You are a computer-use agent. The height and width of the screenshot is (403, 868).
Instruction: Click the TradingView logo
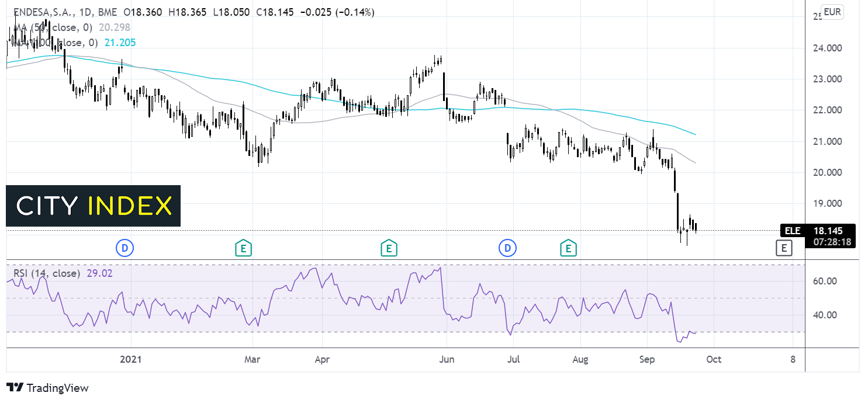point(47,388)
